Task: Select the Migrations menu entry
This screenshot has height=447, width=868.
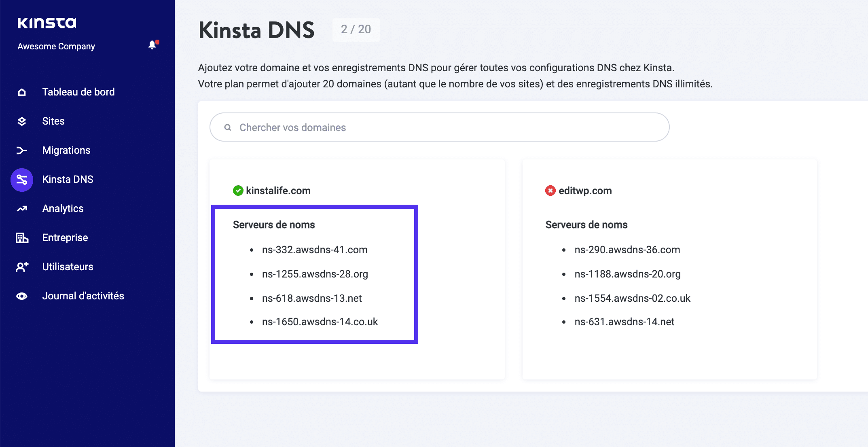Action: click(66, 150)
